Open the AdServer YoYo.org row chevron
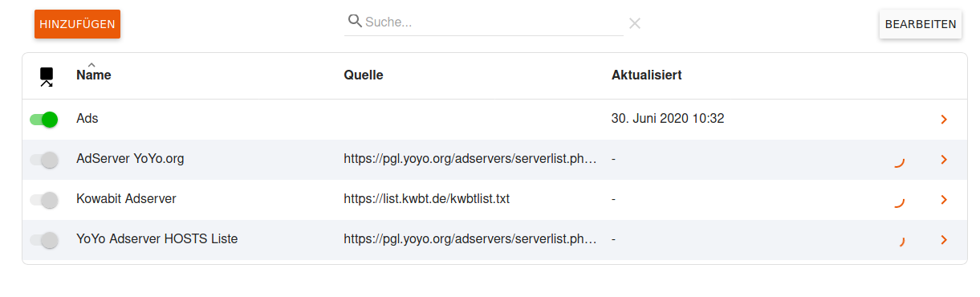 [x=944, y=160]
